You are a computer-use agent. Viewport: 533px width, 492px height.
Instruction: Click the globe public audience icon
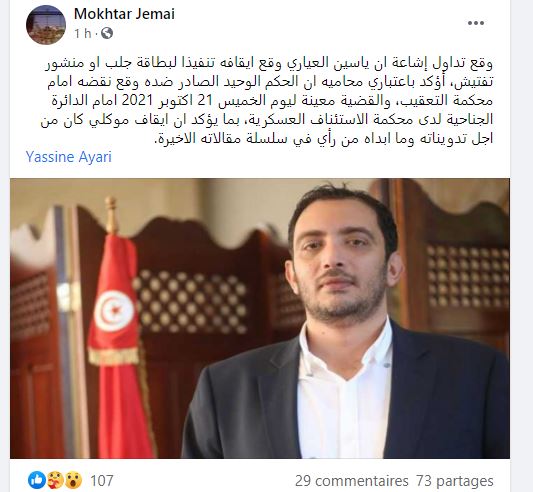coord(107,33)
